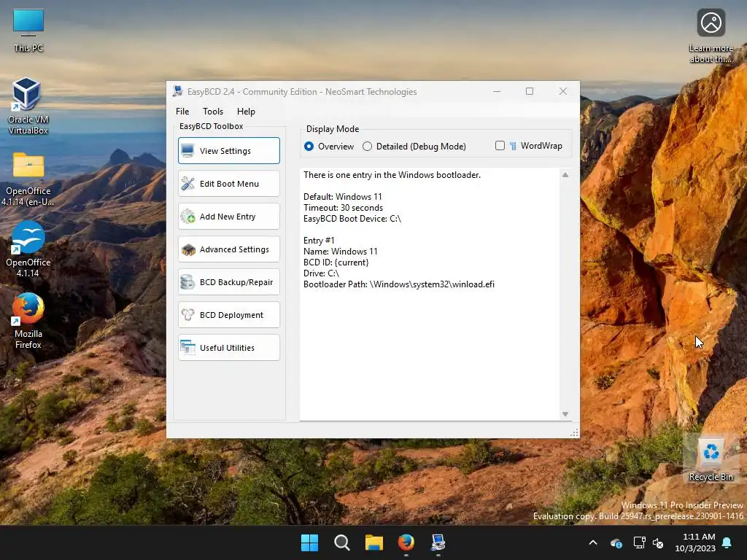This screenshot has width=747, height=560.
Task: Click the scroll up arrow in text pane
Action: (x=565, y=175)
